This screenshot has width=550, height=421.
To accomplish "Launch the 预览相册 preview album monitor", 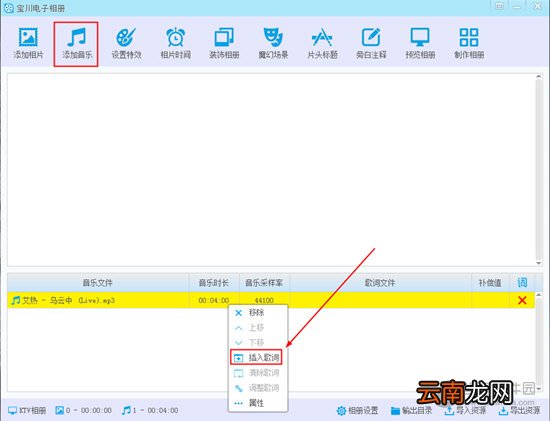I will click(420, 44).
